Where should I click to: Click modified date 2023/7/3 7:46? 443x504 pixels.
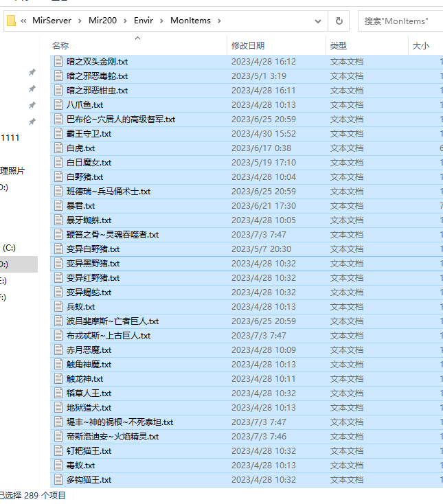point(259,437)
